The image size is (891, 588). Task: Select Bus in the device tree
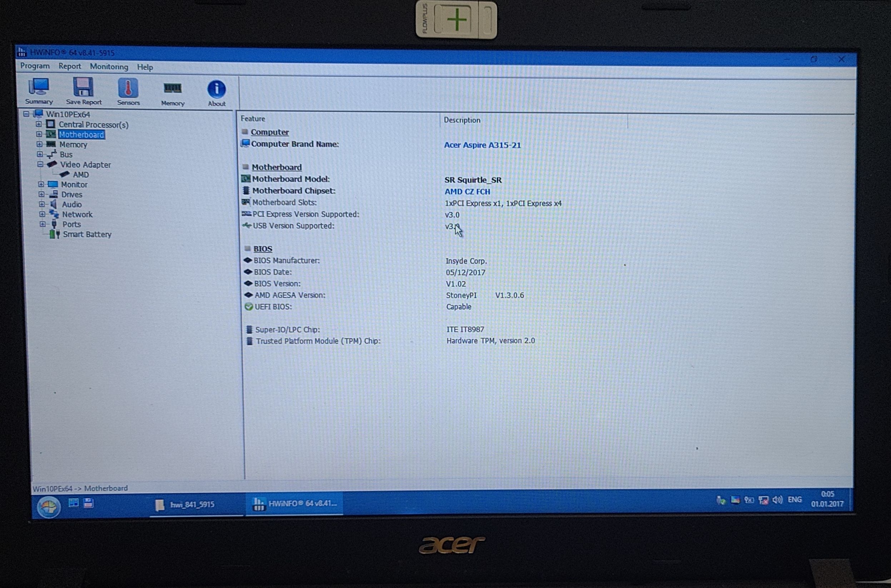(66, 154)
